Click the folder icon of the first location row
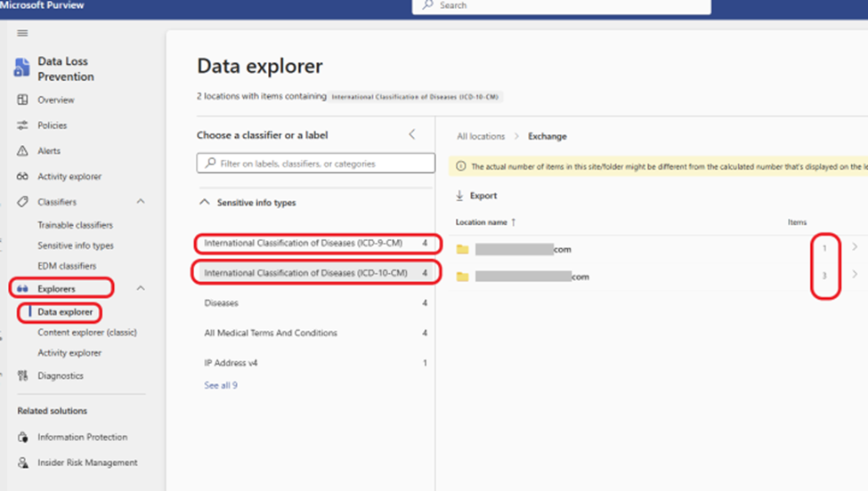 coord(462,249)
